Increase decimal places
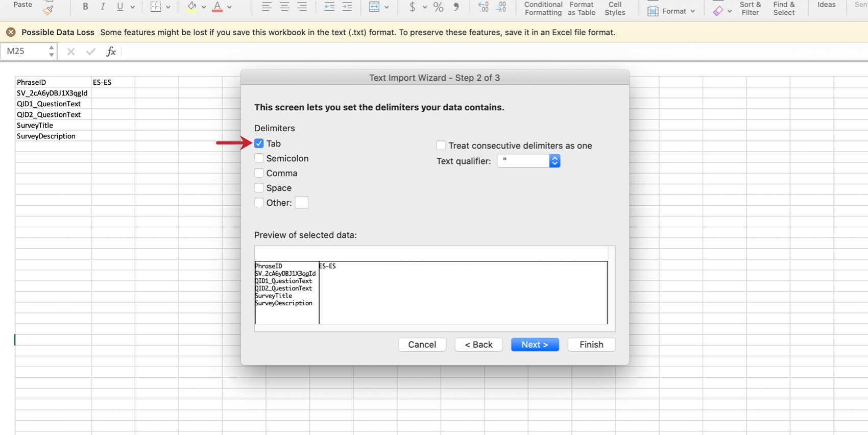The width and height of the screenshot is (868, 435). [x=483, y=7]
